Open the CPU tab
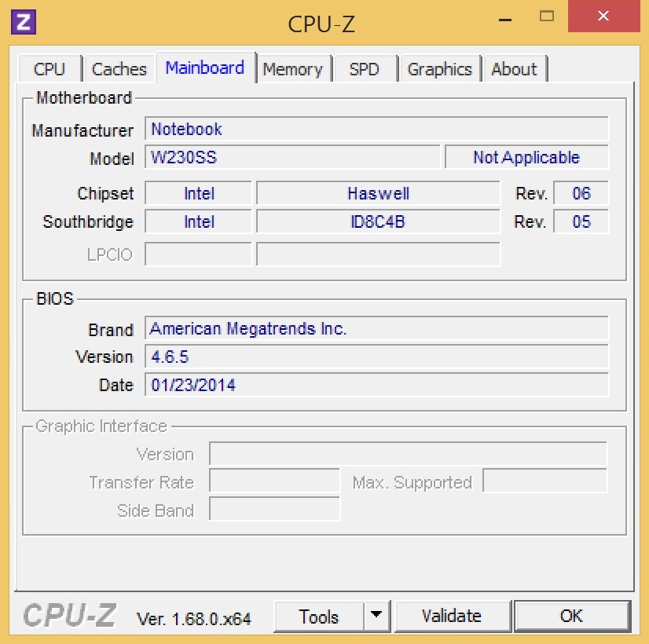Image resolution: width=649 pixels, height=644 pixels. (49, 68)
